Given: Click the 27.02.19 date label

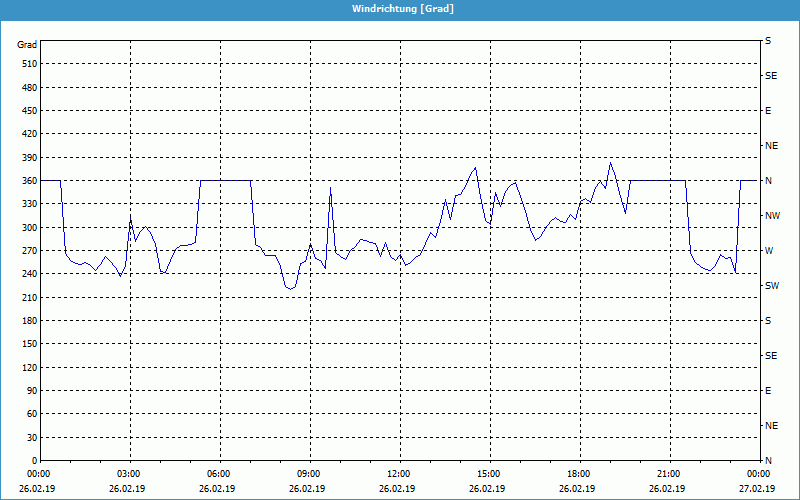Looking at the screenshot, I should 755,489.
